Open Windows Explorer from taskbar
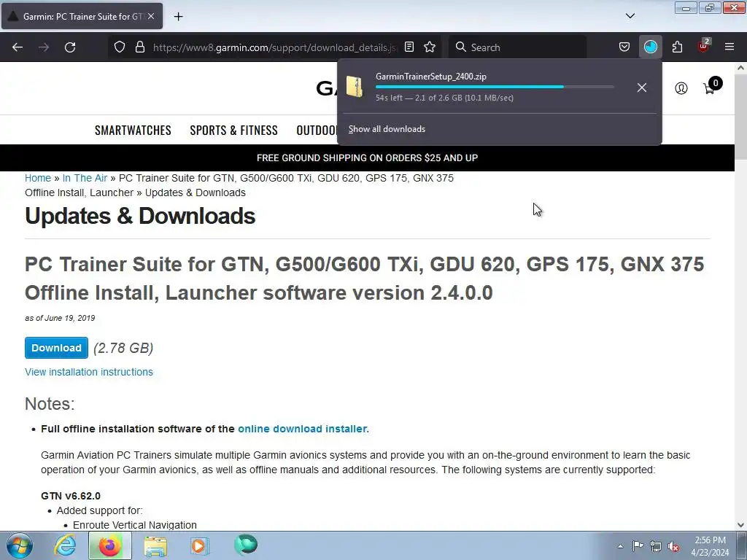 pyautogui.click(x=155, y=545)
